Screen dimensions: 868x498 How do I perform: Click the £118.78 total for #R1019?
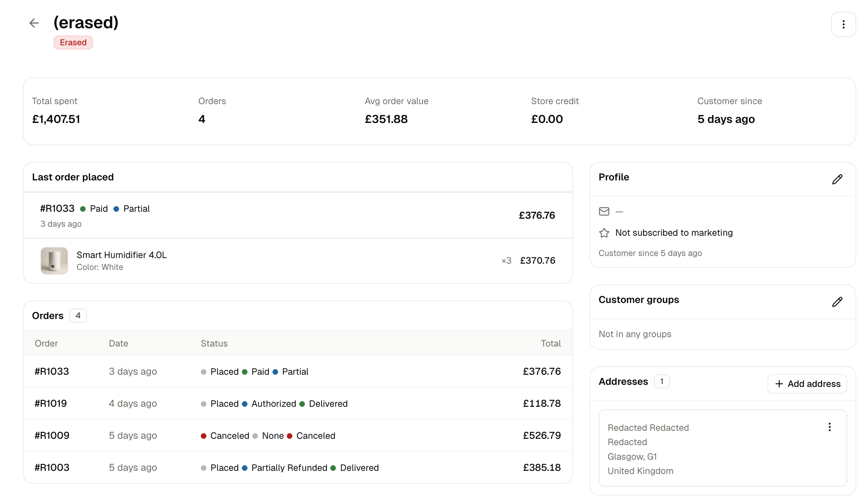pyautogui.click(x=542, y=403)
